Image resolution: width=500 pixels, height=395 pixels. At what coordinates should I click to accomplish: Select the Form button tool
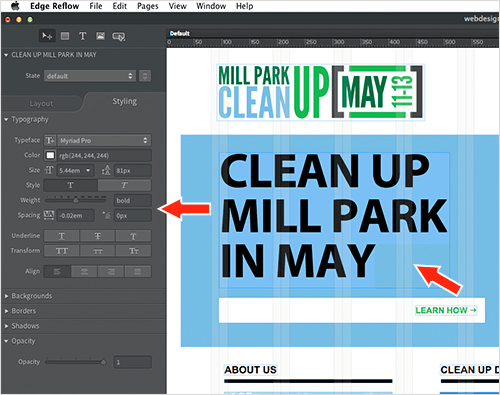pyautogui.click(x=119, y=36)
